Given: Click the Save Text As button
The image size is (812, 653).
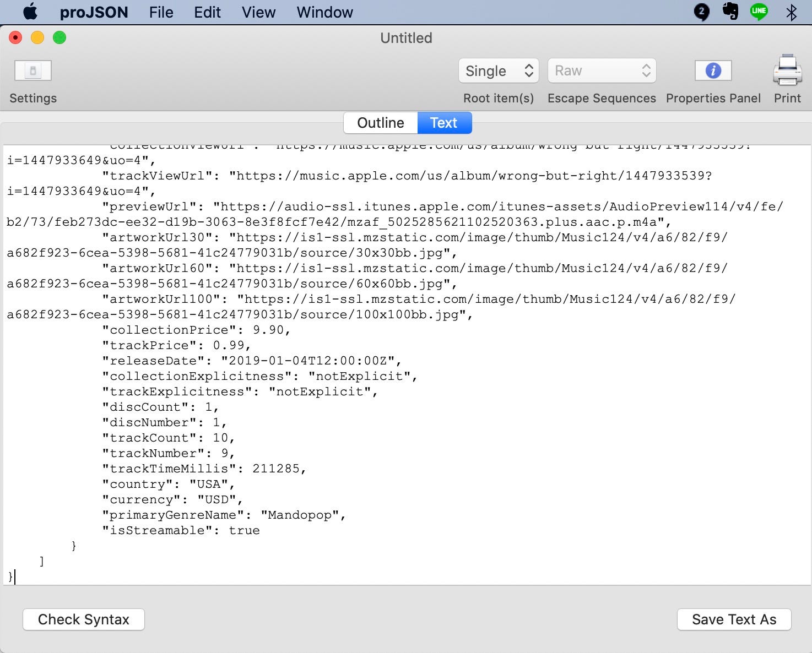Looking at the screenshot, I should click(x=734, y=619).
